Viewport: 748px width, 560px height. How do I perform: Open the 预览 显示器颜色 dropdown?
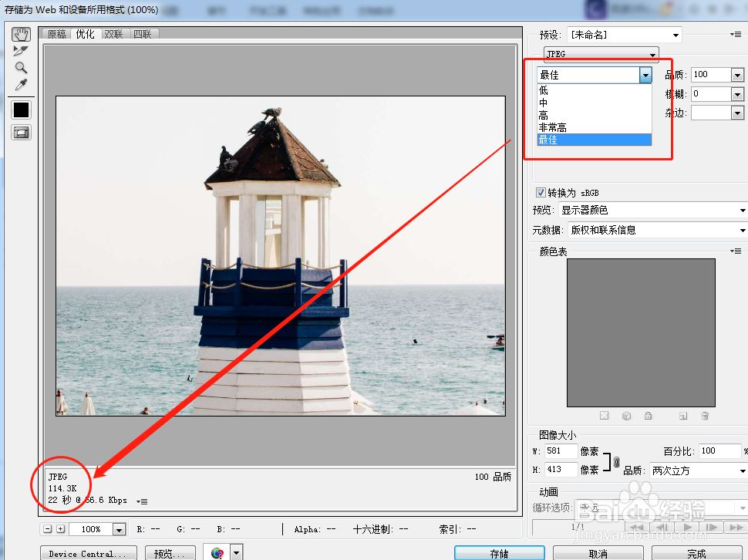click(x=652, y=210)
